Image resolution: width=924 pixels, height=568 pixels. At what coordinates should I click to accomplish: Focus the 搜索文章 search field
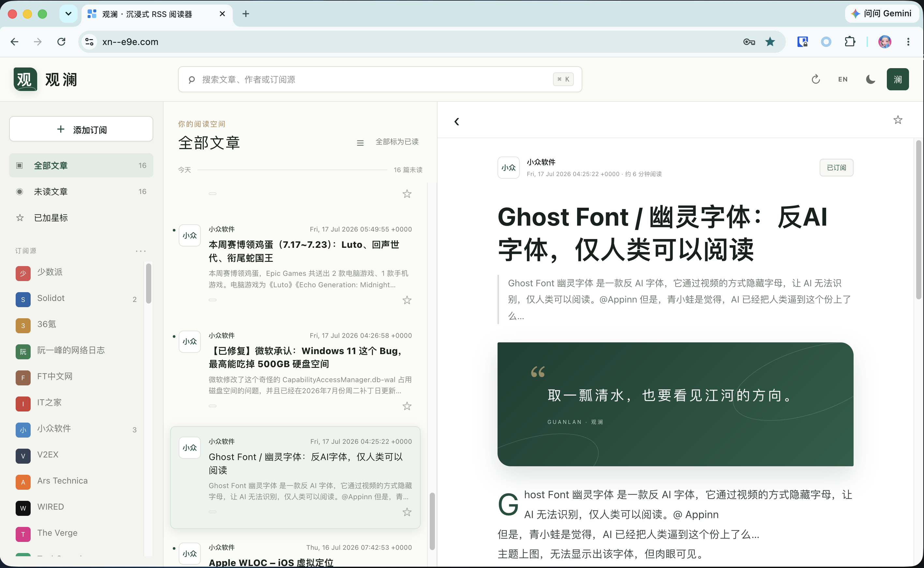tap(380, 79)
